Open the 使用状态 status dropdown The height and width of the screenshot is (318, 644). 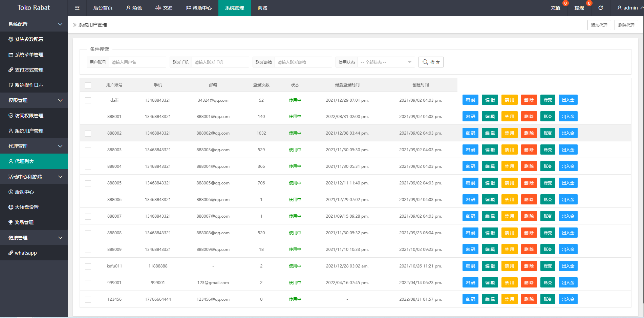point(386,62)
